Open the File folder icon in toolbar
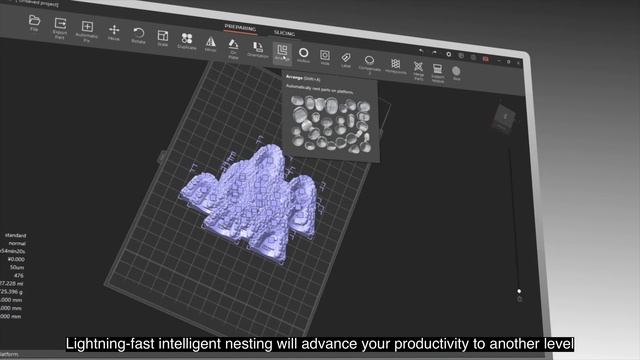 click(34, 20)
